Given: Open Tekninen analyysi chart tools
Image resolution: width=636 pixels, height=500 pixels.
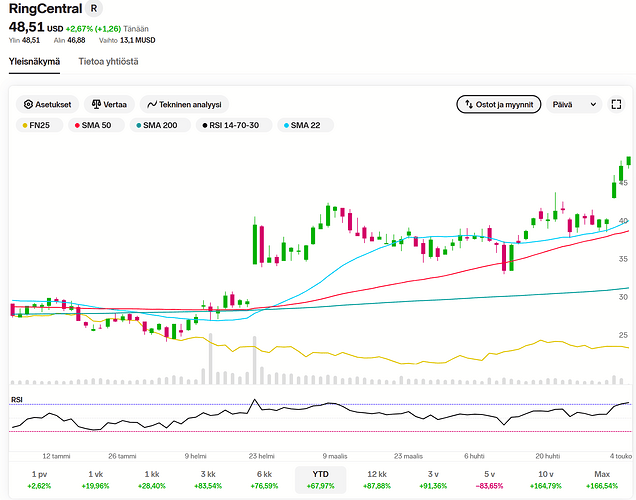Looking at the screenshot, I should click(184, 105).
